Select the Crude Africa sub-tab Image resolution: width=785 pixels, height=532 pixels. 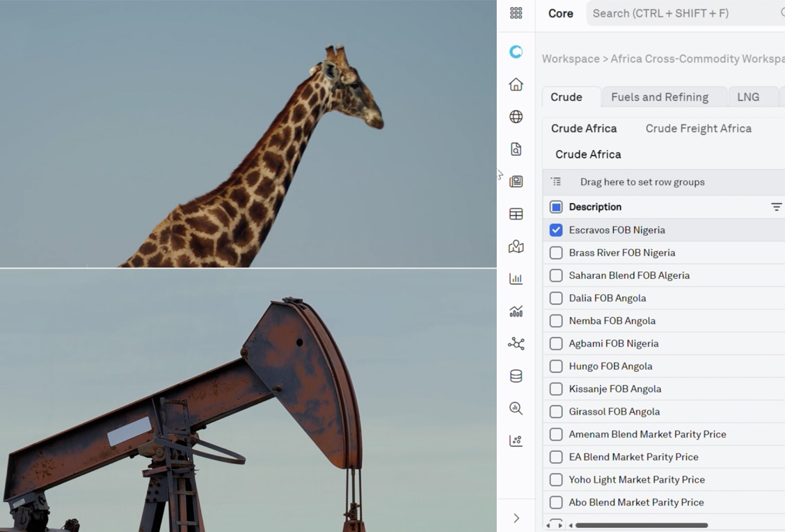pyautogui.click(x=584, y=129)
